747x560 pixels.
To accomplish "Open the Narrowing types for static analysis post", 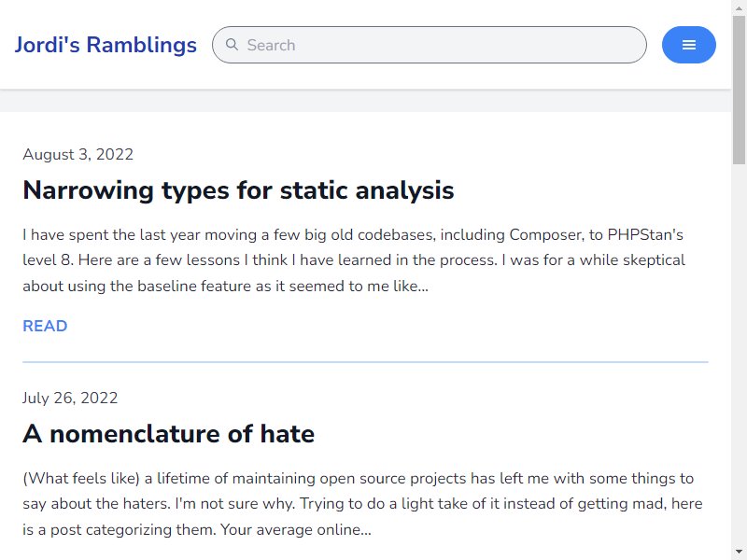I will (x=238, y=190).
